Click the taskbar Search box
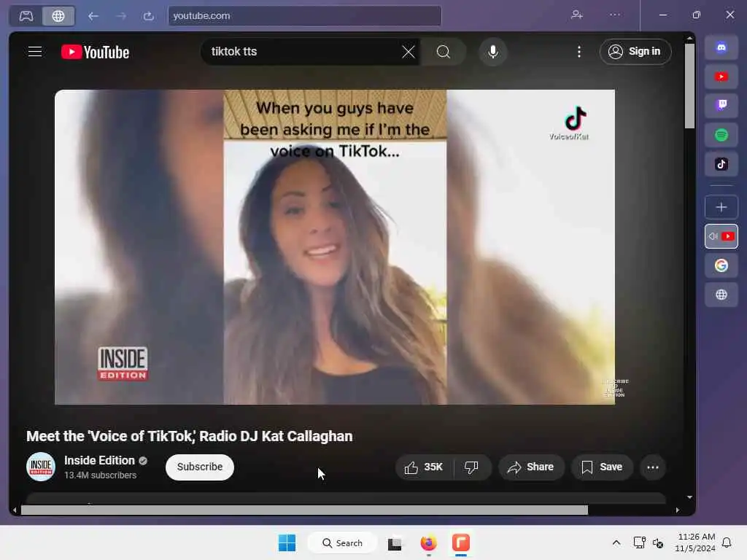Screen dimensions: 747x560 coord(343,542)
